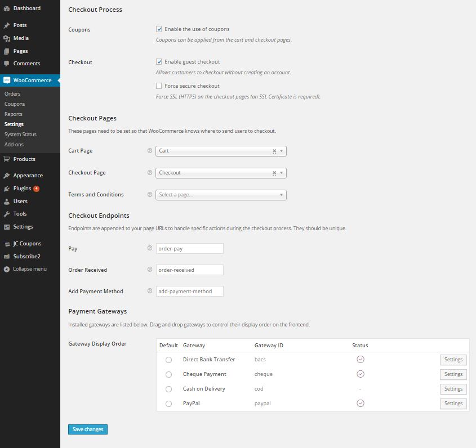Viewport: 476px width, 448px height.
Task: Open the Terms and Conditions page selector
Action: 221,194
